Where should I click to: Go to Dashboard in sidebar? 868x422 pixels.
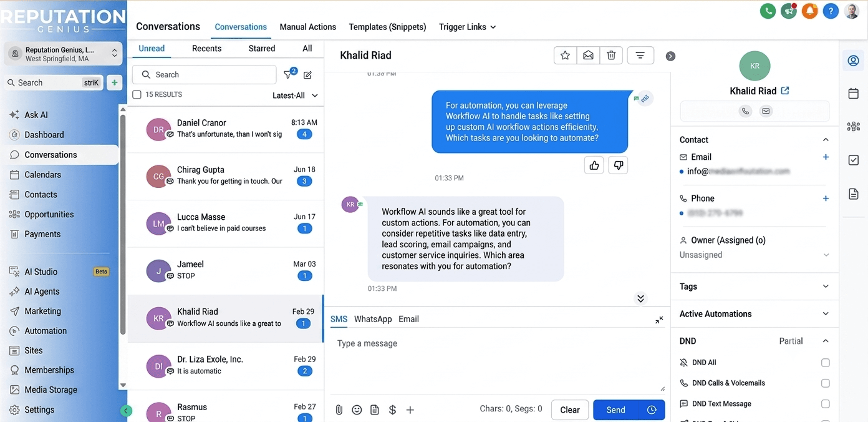click(x=44, y=135)
